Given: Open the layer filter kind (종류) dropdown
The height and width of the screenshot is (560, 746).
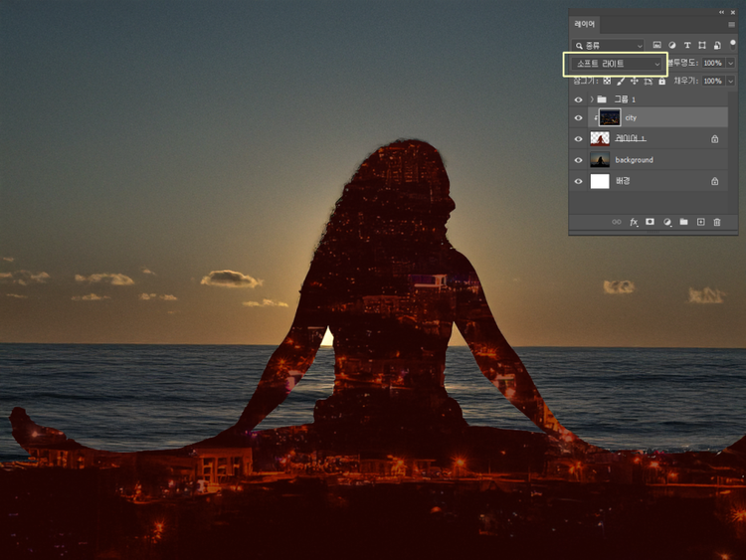Looking at the screenshot, I should (608, 45).
